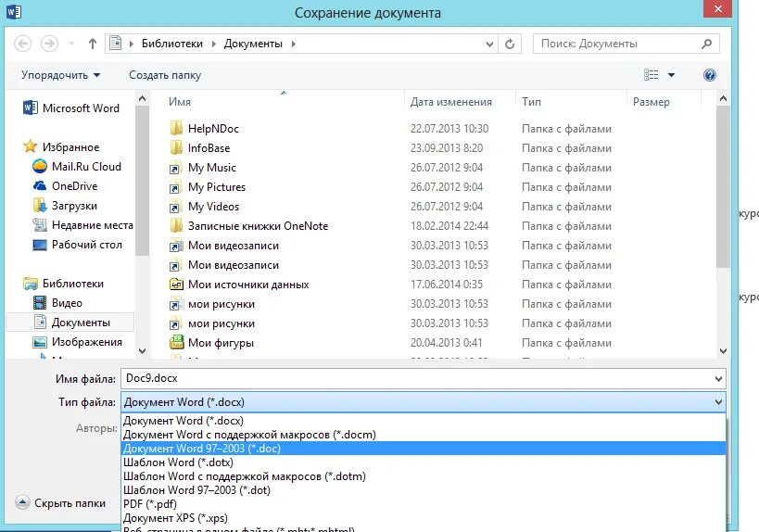Select the Мои источники данных folder name
Viewport: 759px width, 532px height.
click(x=248, y=285)
